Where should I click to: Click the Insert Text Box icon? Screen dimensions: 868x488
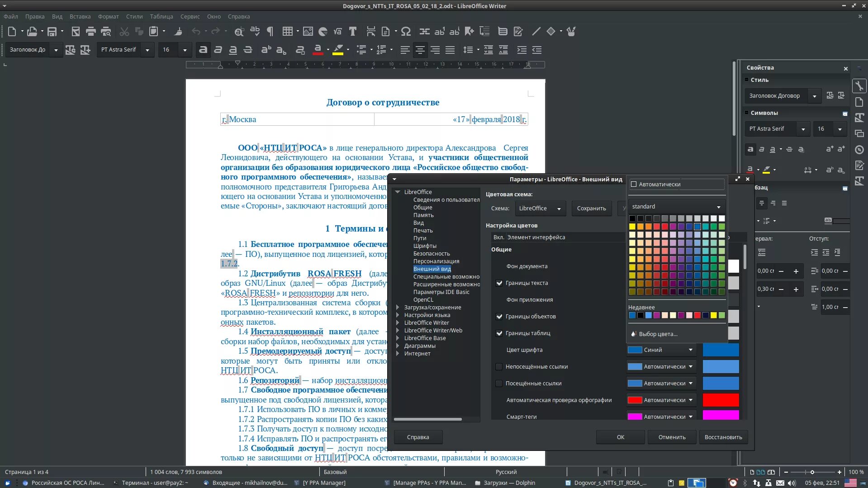point(353,31)
